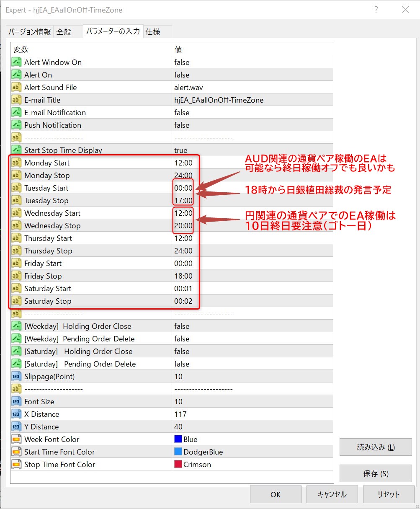Click the Push Notification boolean icon
The height and width of the screenshot is (509, 420).
coord(16,125)
